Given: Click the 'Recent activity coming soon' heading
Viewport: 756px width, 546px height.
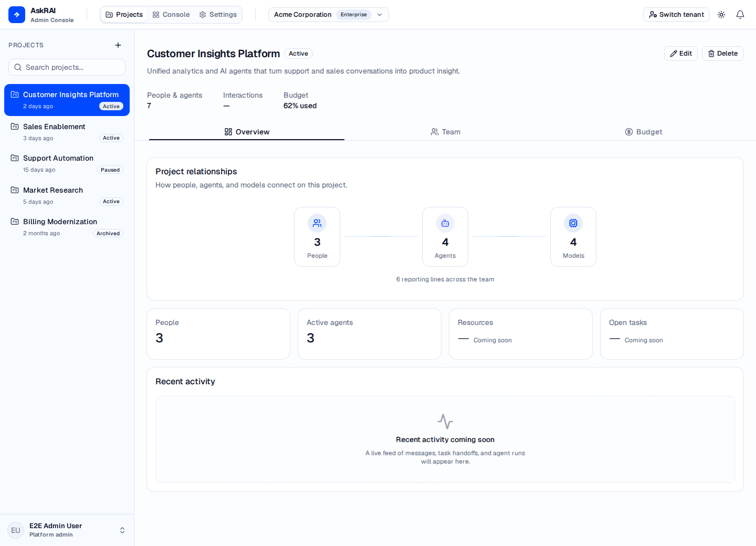Looking at the screenshot, I should (x=445, y=439).
